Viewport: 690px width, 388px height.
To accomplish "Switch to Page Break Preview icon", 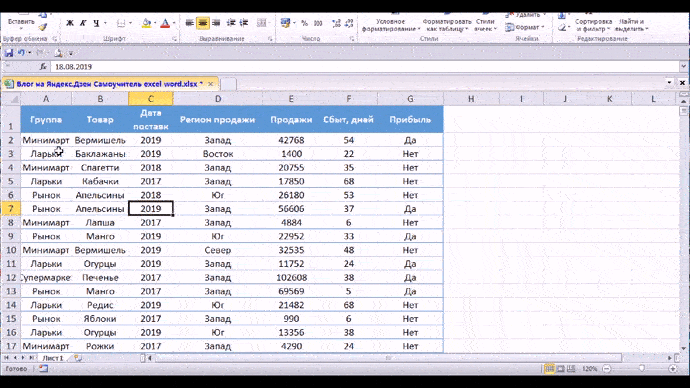I will (x=571, y=369).
